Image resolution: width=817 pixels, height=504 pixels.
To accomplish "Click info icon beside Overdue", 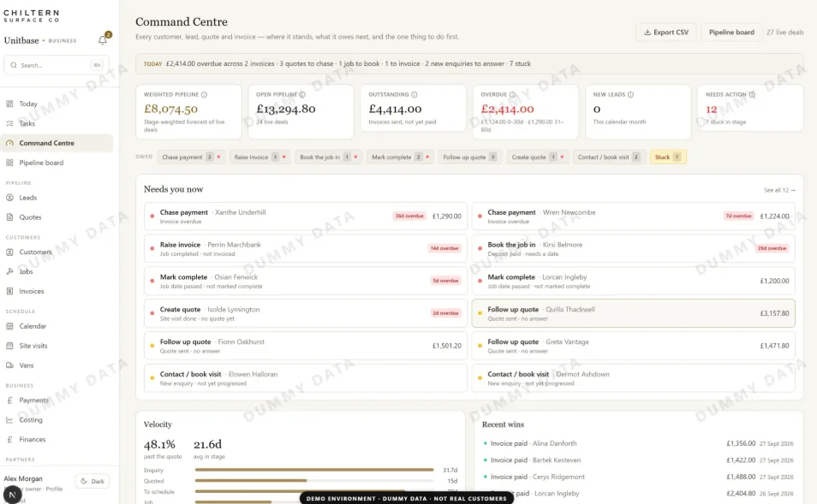I will (x=512, y=95).
